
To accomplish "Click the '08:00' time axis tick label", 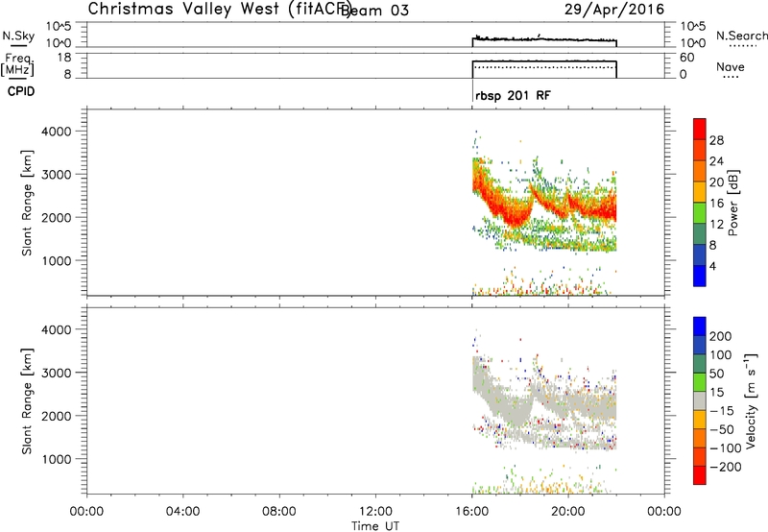I will [x=279, y=512].
